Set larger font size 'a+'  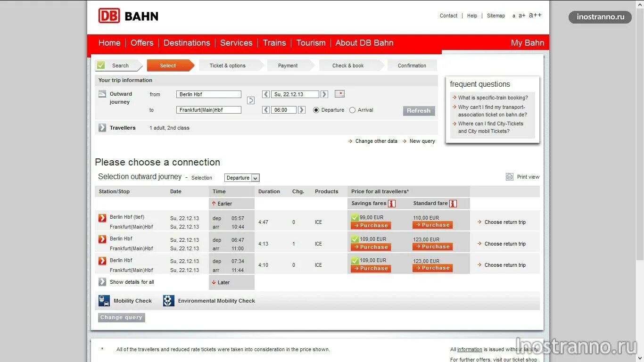[522, 16]
